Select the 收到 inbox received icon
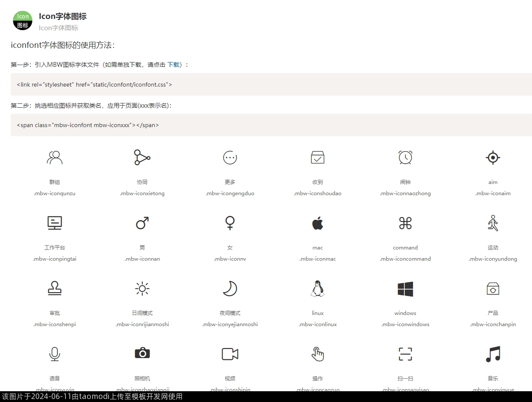Image resolution: width=532 pixels, height=402 pixels. [317, 158]
